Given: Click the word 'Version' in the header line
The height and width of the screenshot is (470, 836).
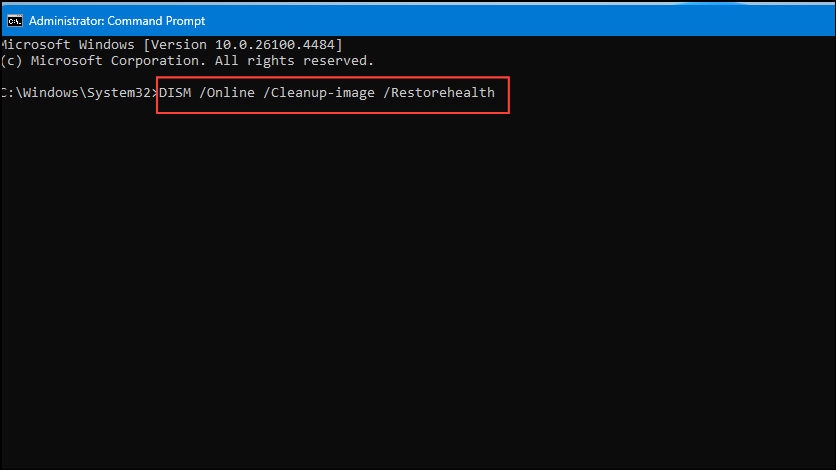Looking at the screenshot, I should coord(179,45).
